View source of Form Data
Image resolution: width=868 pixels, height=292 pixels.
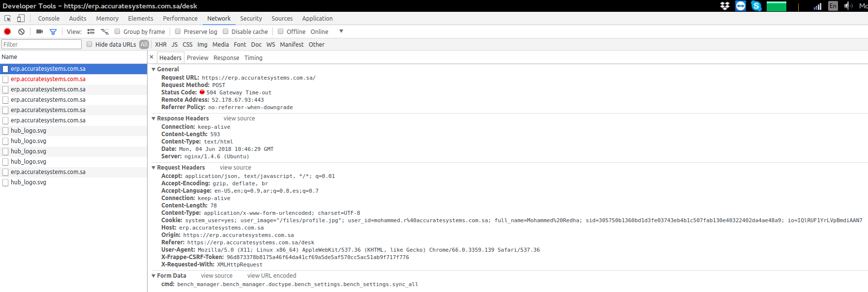tap(216, 276)
